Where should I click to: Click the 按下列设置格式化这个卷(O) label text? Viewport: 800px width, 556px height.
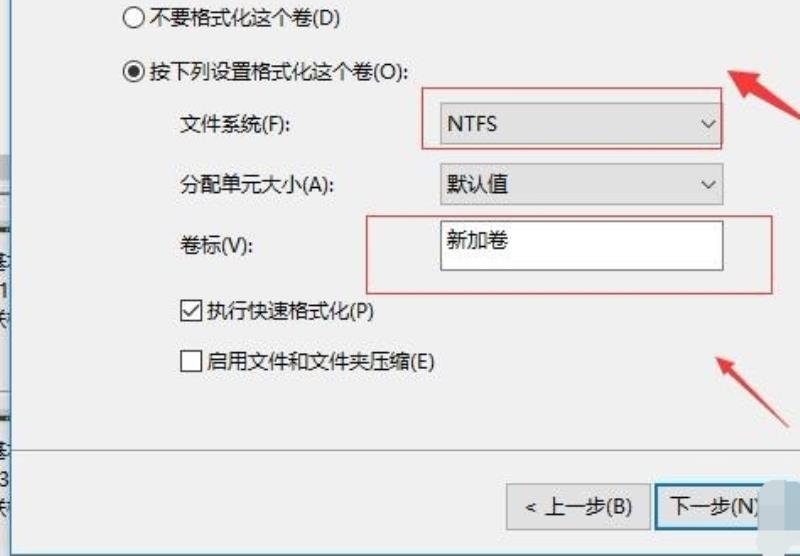(x=279, y=72)
